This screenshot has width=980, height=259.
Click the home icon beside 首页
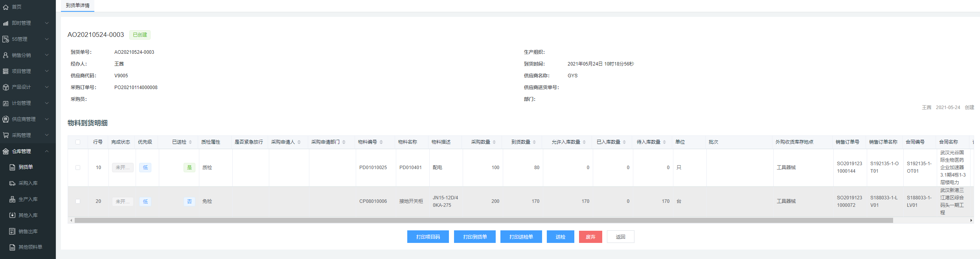(x=6, y=7)
